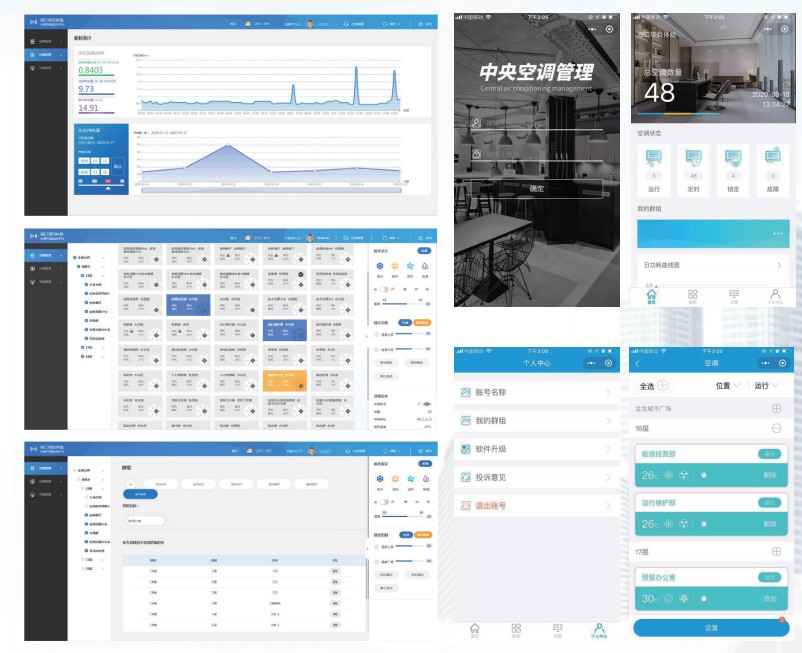Image resolution: width=802 pixels, height=653 pixels.
Task: Expand the 17层 floor section
Action: [x=776, y=551]
